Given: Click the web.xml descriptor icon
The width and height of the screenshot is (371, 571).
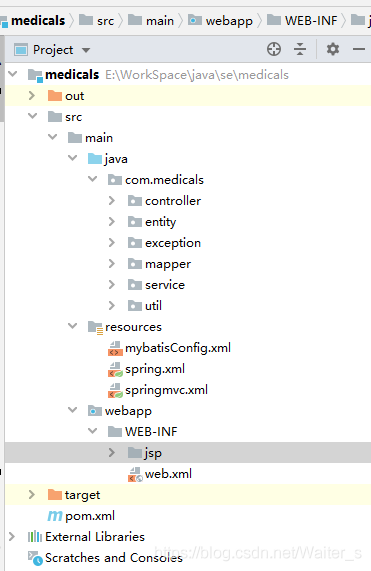Looking at the screenshot, I should (x=135, y=474).
